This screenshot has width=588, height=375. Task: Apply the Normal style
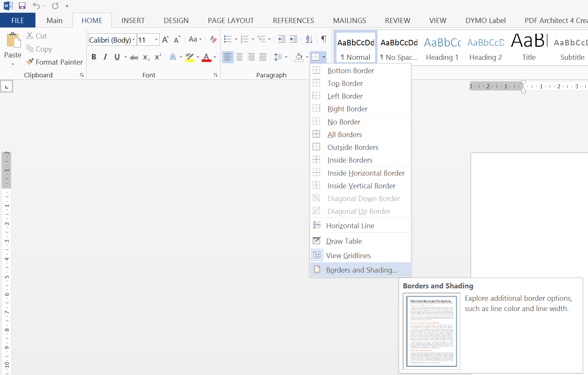point(356,47)
